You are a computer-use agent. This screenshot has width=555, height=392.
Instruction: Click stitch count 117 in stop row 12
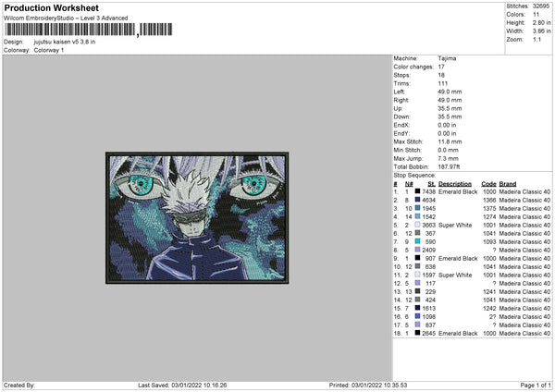pyautogui.click(x=431, y=284)
